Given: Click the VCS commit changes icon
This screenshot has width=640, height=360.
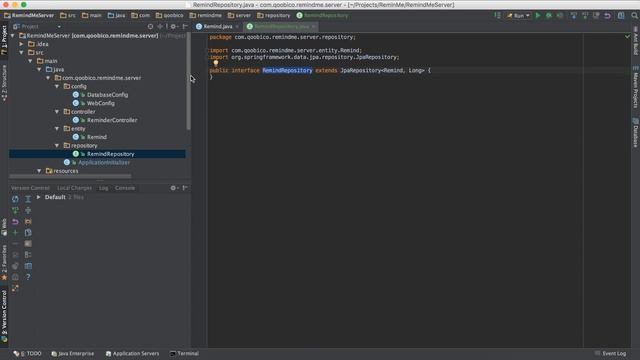Looking at the screenshot, I should (x=585, y=16).
